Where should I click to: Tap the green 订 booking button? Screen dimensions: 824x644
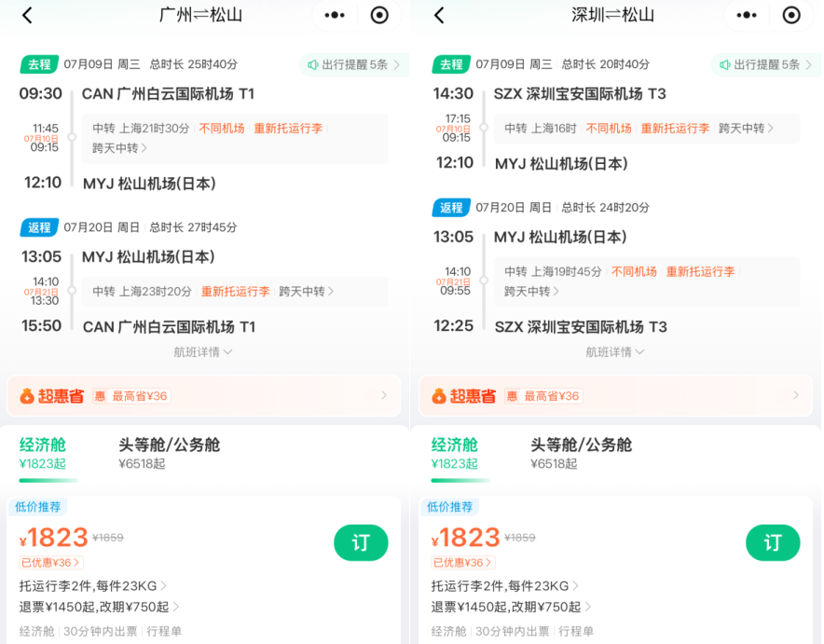pos(361,542)
